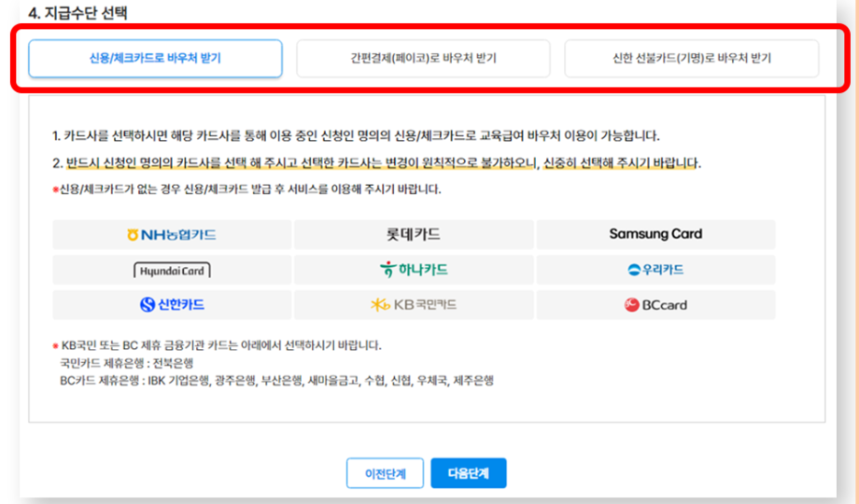The height and width of the screenshot is (504, 859).
Task: Choose BCcard option
Action: pos(655,304)
